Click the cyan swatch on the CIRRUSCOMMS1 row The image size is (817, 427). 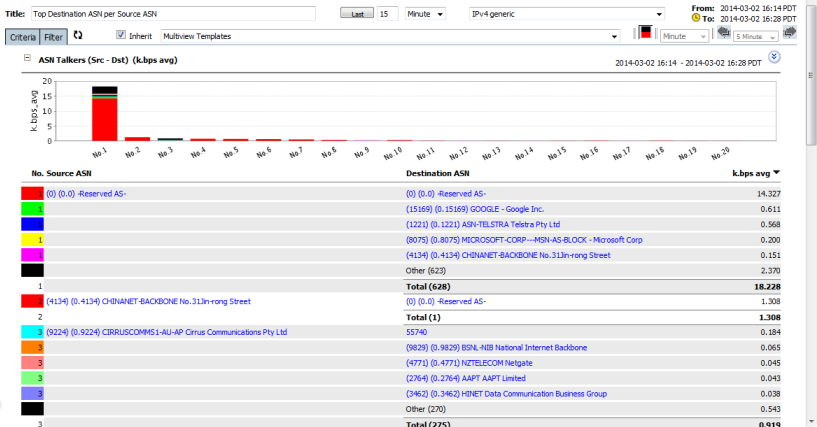point(32,332)
